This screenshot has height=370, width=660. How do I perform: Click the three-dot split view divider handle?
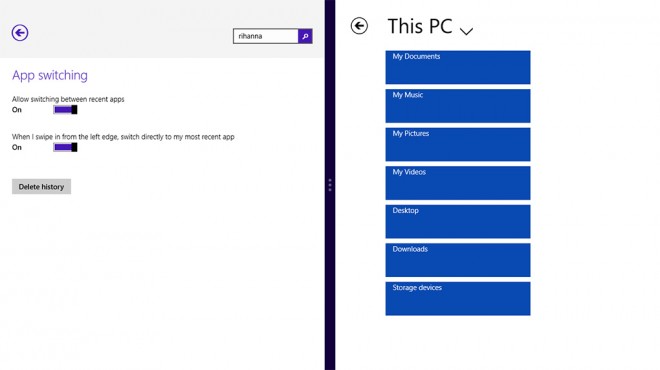point(330,185)
